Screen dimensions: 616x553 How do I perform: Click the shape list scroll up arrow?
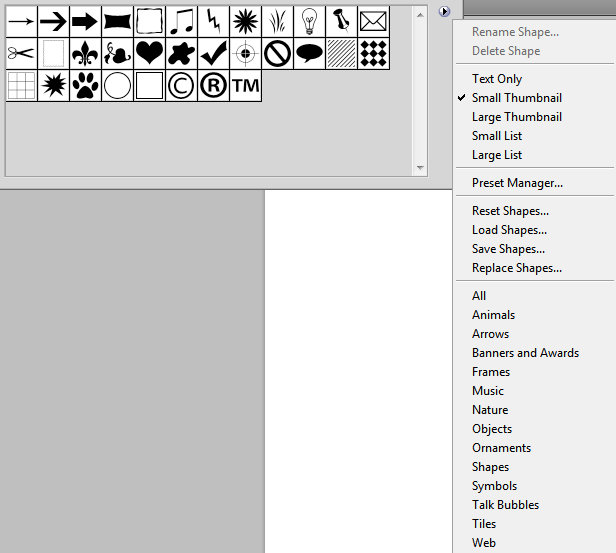pyautogui.click(x=420, y=15)
